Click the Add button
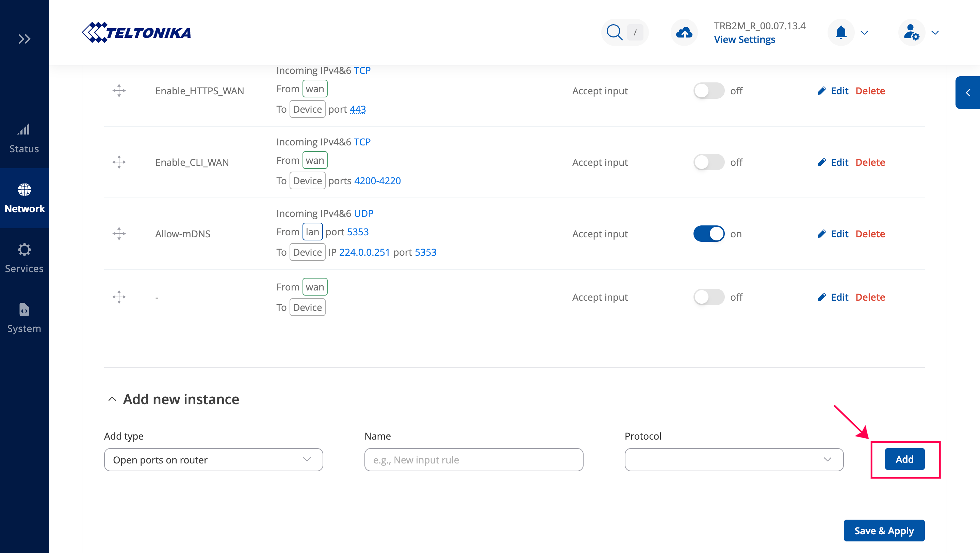Image resolution: width=980 pixels, height=553 pixels. (904, 459)
